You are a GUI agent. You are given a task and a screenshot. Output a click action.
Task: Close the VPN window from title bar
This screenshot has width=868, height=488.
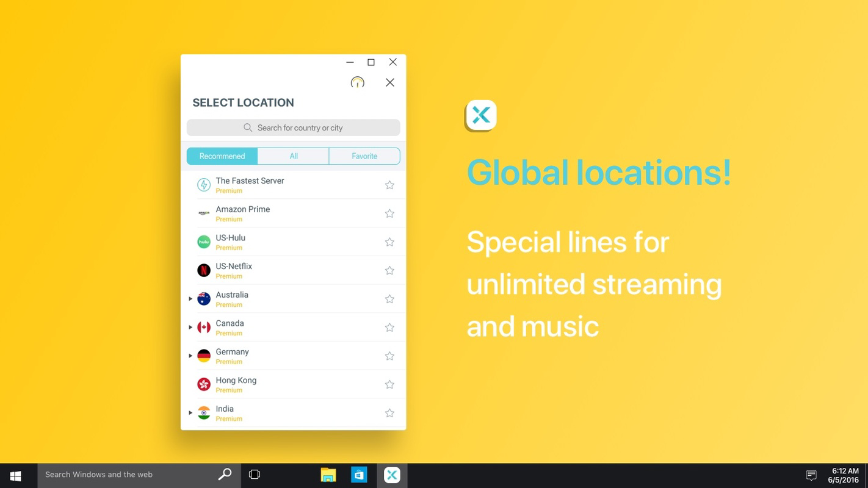pyautogui.click(x=392, y=62)
